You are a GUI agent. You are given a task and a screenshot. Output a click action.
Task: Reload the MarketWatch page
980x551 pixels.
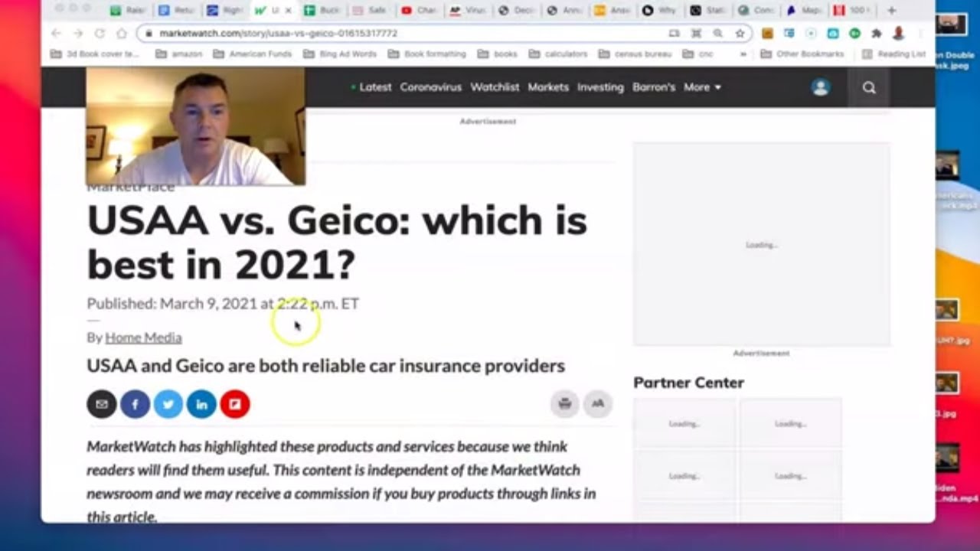100,34
